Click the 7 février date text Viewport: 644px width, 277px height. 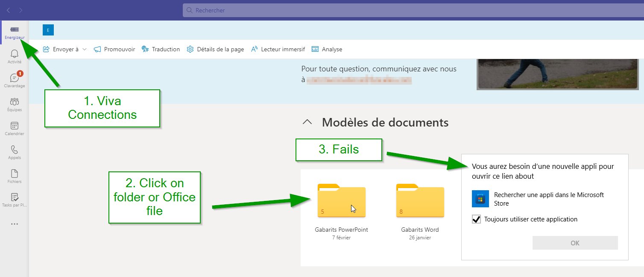(x=341, y=238)
